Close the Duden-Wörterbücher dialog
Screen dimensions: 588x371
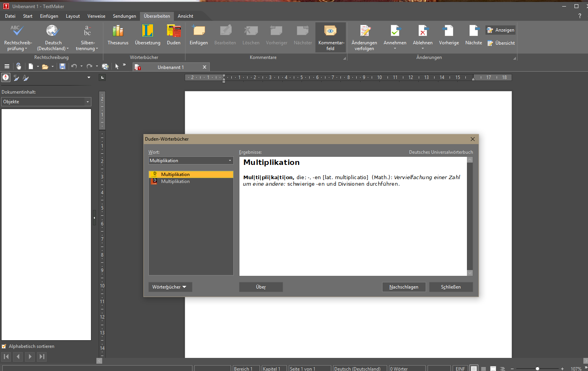tap(473, 139)
